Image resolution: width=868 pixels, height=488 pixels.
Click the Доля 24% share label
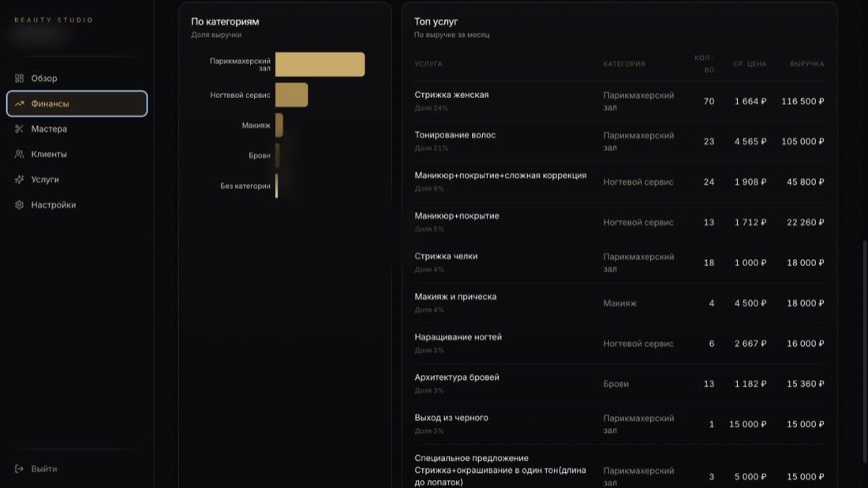click(x=431, y=108)
